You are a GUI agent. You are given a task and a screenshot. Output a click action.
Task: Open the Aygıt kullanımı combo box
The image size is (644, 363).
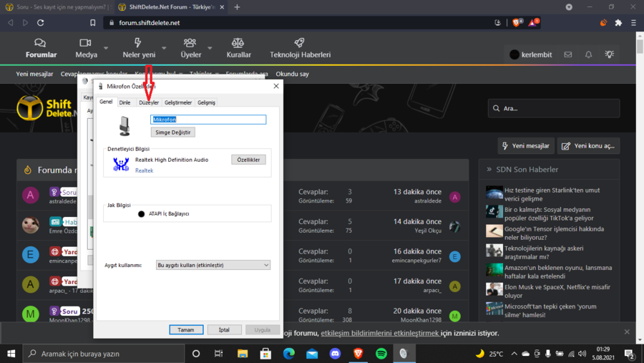213,265
